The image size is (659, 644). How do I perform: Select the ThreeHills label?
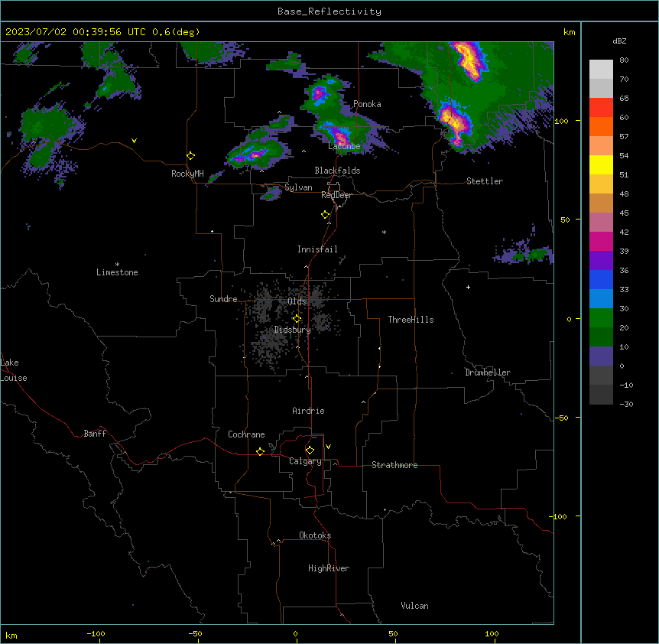pos(411,320)
